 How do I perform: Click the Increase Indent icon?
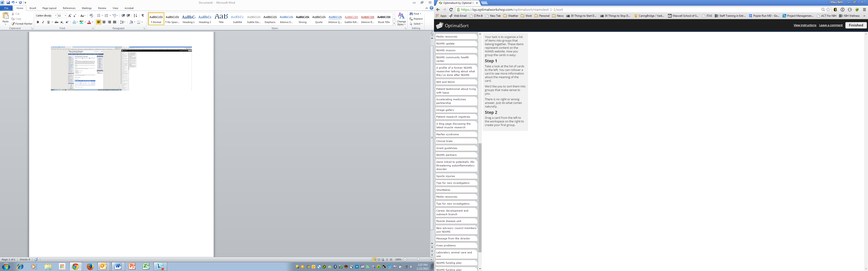click(128, 16)
